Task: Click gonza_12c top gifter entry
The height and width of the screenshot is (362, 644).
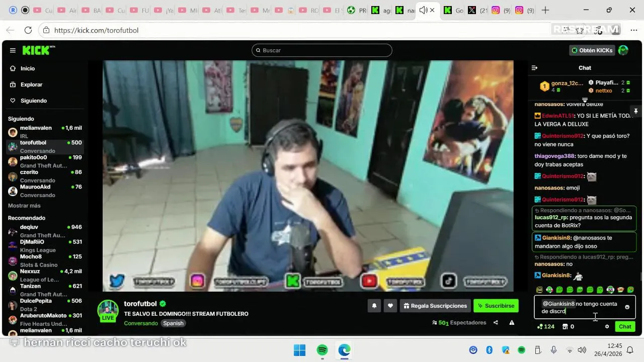Action: [x=562, y=86]
